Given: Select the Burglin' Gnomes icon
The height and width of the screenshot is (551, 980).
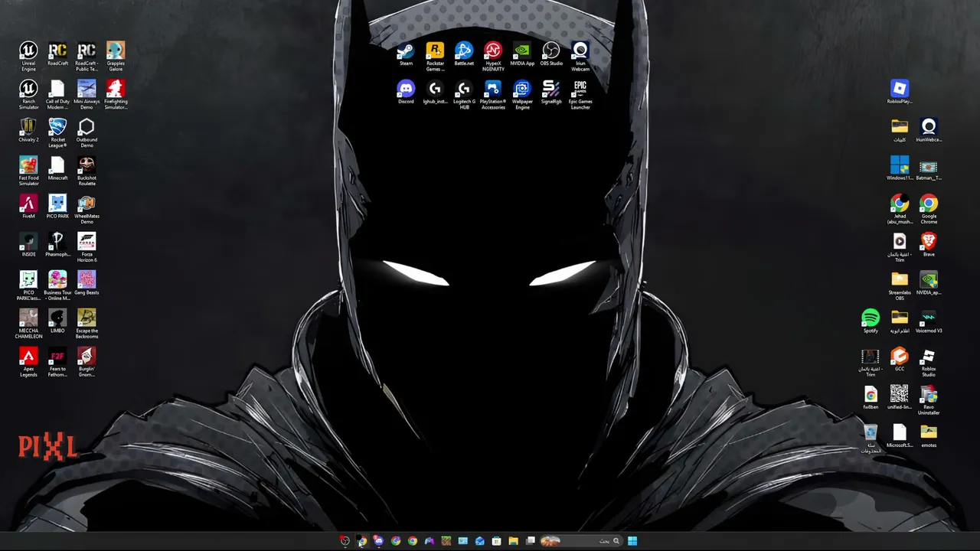Looking at the screenshot, I should point(87,363).
